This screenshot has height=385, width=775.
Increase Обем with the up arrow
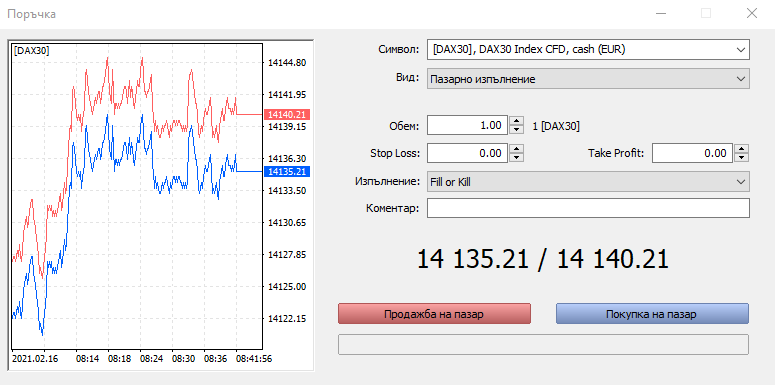tap(516, 121)
